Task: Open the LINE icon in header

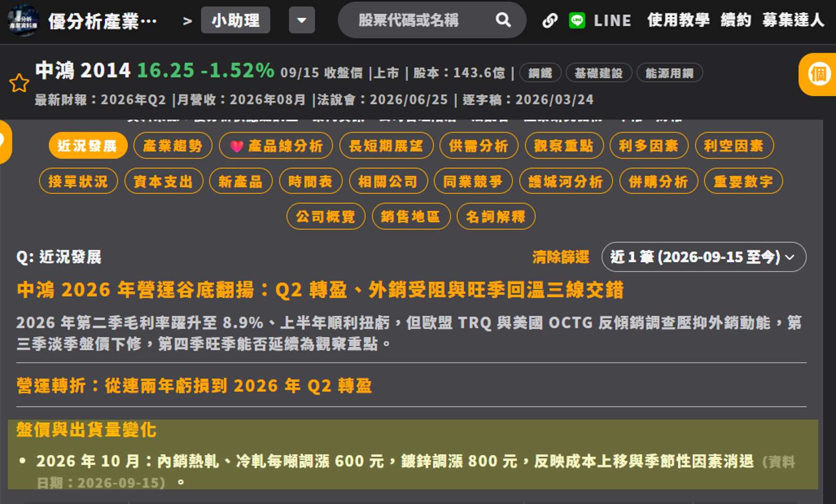Action: 577,20
